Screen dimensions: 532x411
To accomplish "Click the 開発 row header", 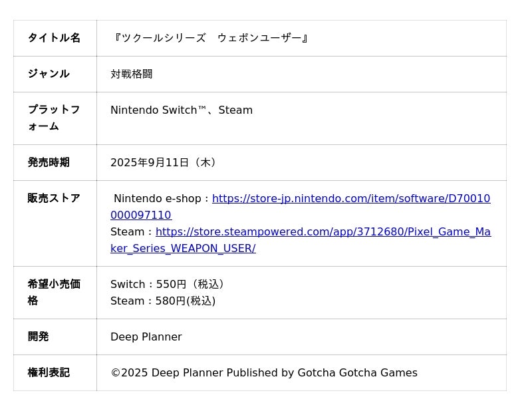I will click(38, 337).
